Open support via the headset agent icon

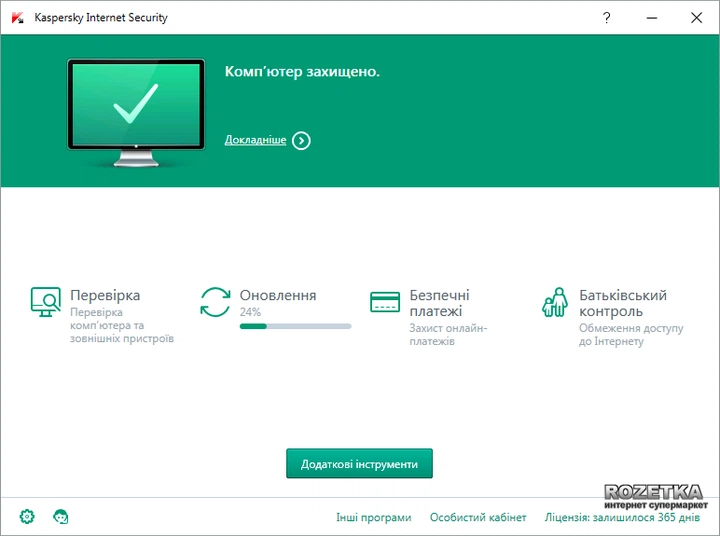[x=61, y=517]
